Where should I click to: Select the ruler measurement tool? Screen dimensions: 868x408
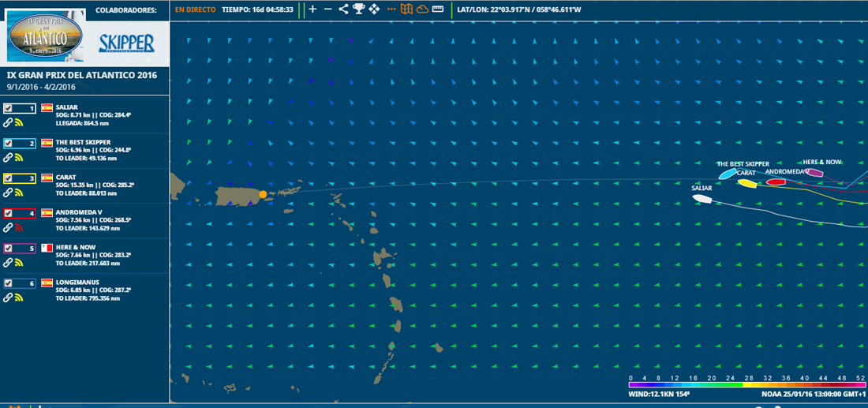(x=439, y=9)
